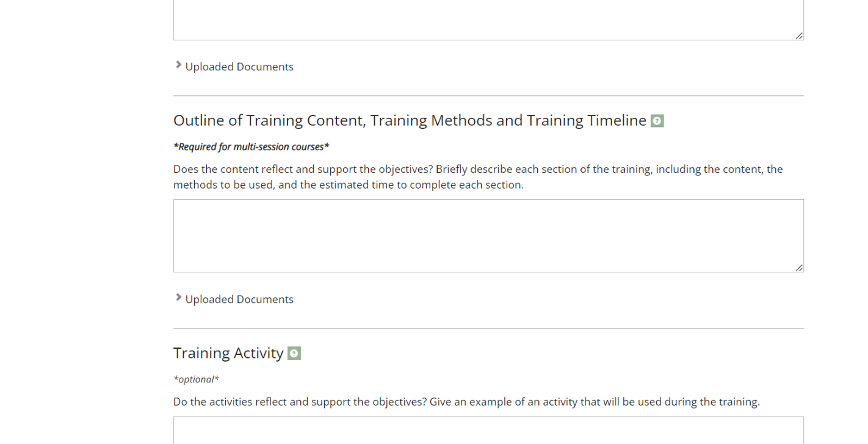Open the help icon next to Training Activity

click(x=294, y=354)
